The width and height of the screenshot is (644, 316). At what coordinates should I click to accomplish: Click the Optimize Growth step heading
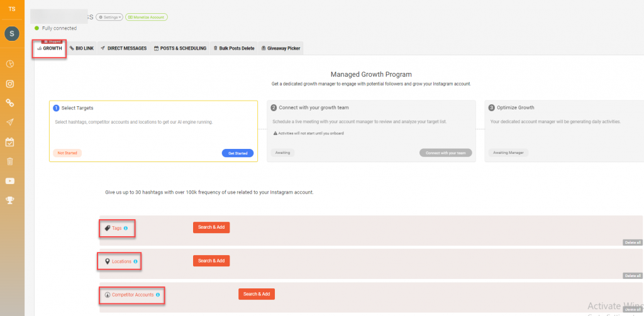516,108
